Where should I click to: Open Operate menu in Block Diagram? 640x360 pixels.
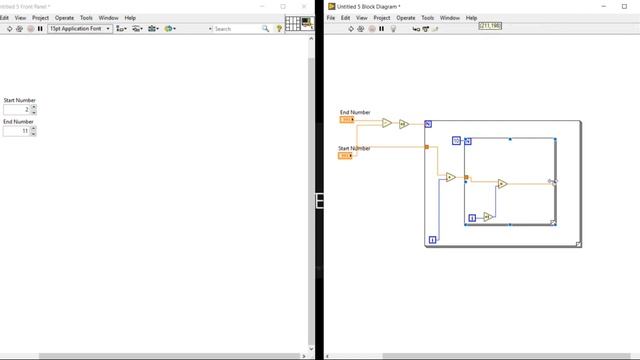tap(406, 18)
